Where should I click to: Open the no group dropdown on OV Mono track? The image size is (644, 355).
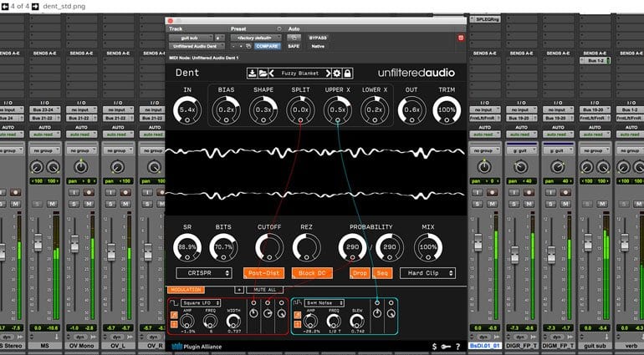pyautogui.click(x=81, y=150)
